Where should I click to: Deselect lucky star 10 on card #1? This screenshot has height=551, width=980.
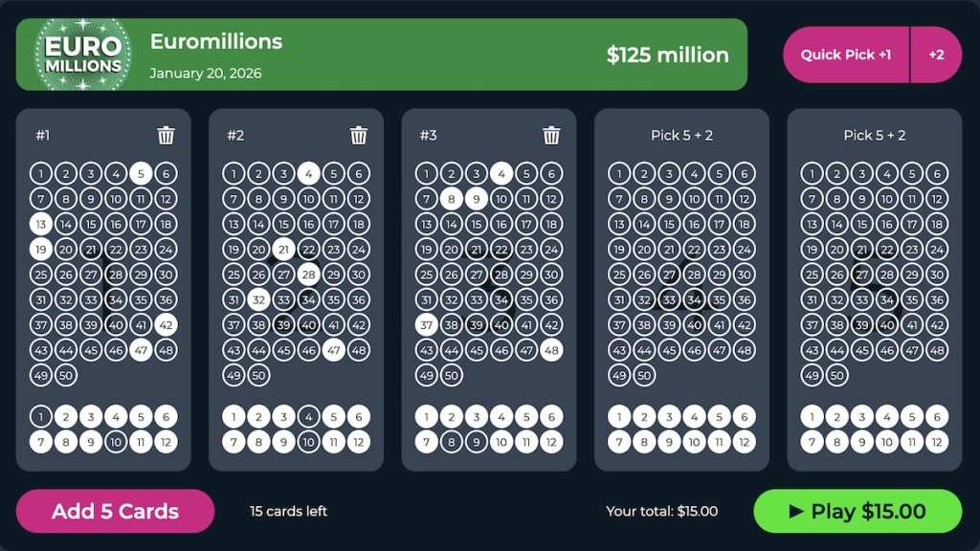[x=115, y=442]
